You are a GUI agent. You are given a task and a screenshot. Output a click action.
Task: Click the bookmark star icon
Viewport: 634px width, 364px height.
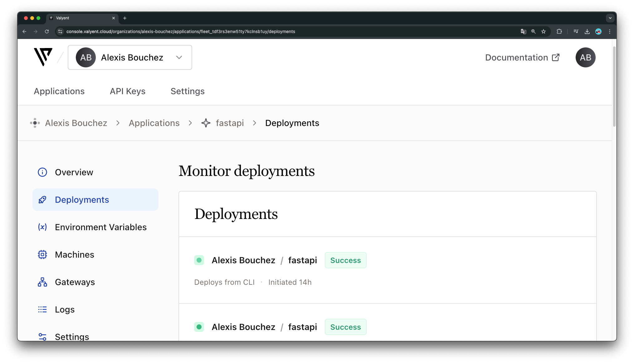coord(544,32)
